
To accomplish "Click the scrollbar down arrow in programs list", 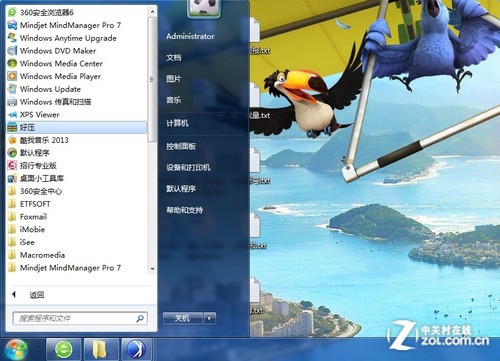I will [x=152, y=269].
